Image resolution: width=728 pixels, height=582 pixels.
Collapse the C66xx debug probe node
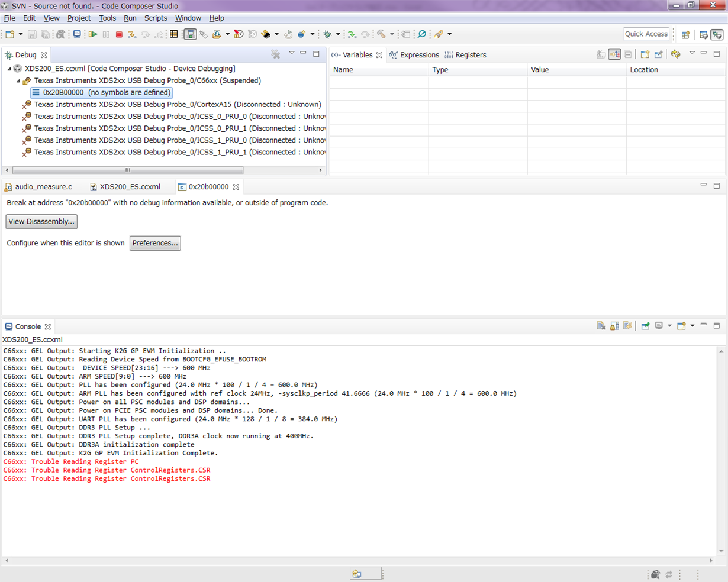[x=18, y=80]
